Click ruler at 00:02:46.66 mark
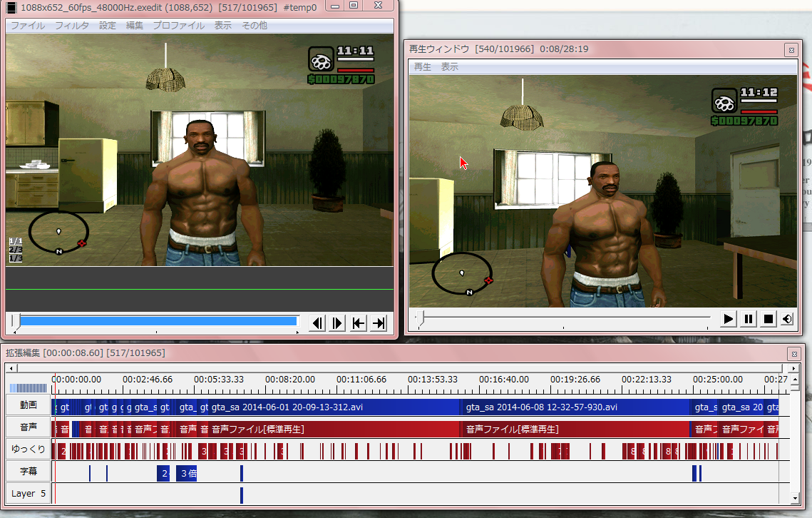Image resolution: width=812 pixels, height=518 pixels. tap(148, 380)
